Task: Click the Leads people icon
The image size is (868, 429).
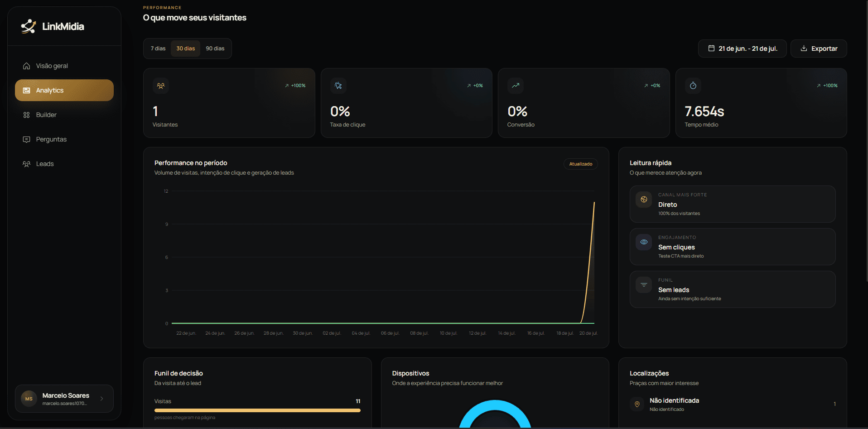Action: [27, 164]
